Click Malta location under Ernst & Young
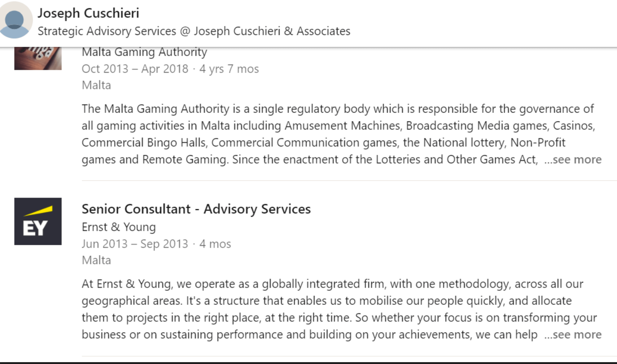617x364 pixels. click(x=96, y=260)
